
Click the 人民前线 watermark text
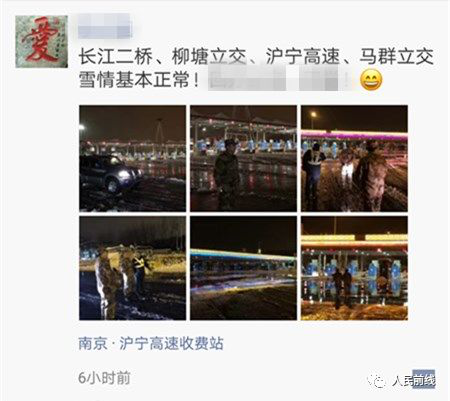pyautogui.click(x=414, y=380)
